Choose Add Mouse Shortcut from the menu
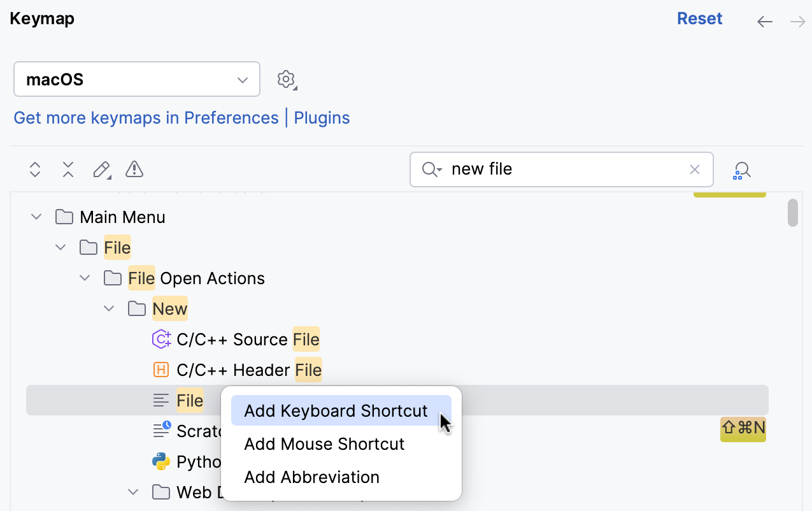This screenshot has height=511, width=812. tap(324, 443)
